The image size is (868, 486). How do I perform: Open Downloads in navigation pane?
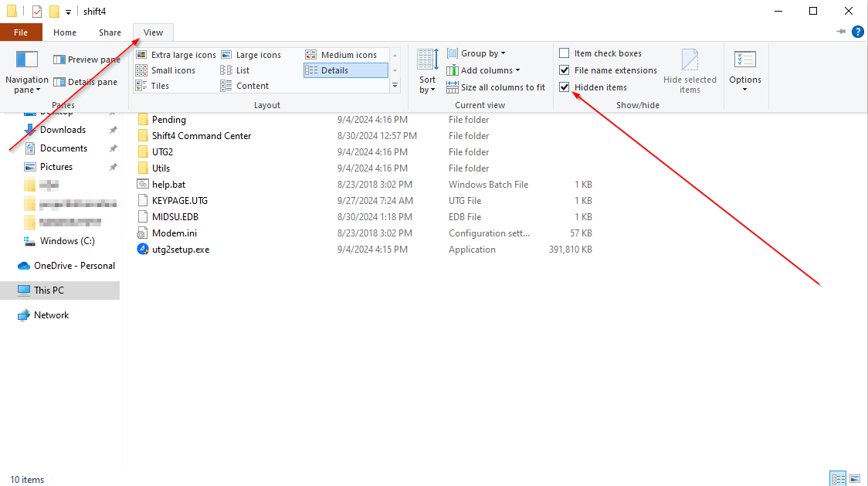[63, 130]
